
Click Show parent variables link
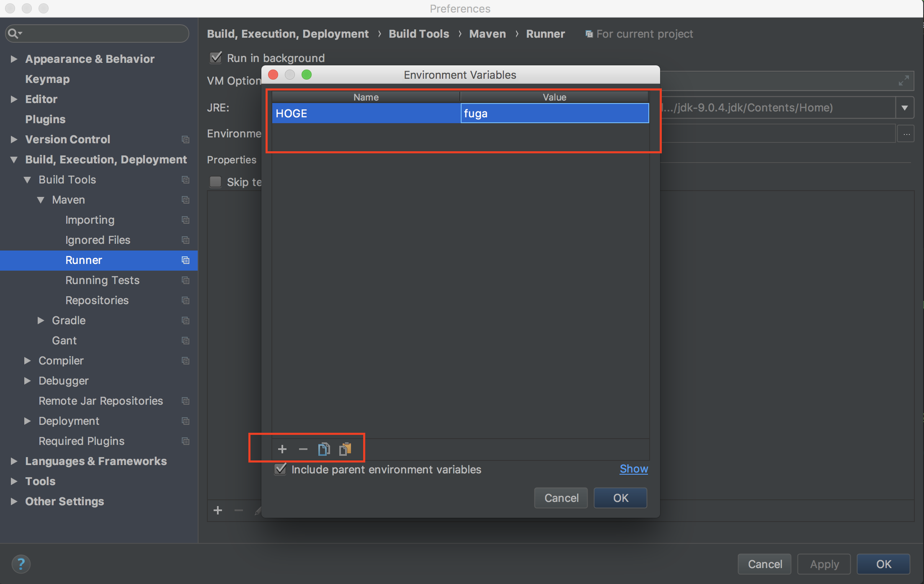point(634,469)
